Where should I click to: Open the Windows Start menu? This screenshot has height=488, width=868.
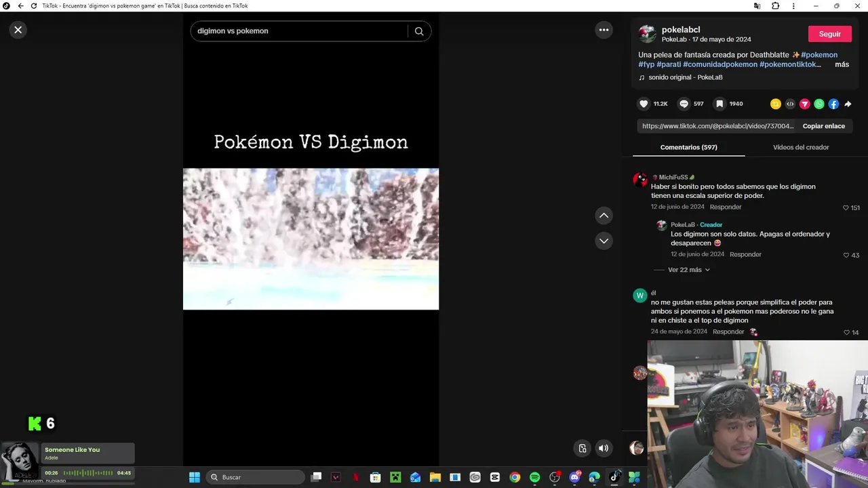click(x=195, y=477)
